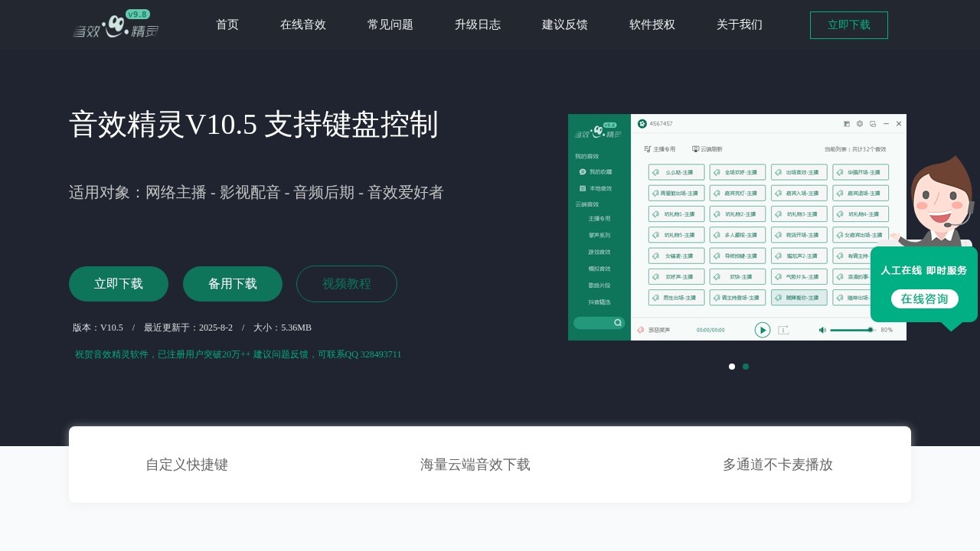Viewport: 980px width, 551px height.
Task: Click the panda logo icon next to 4567457
Action: point(642,124)
